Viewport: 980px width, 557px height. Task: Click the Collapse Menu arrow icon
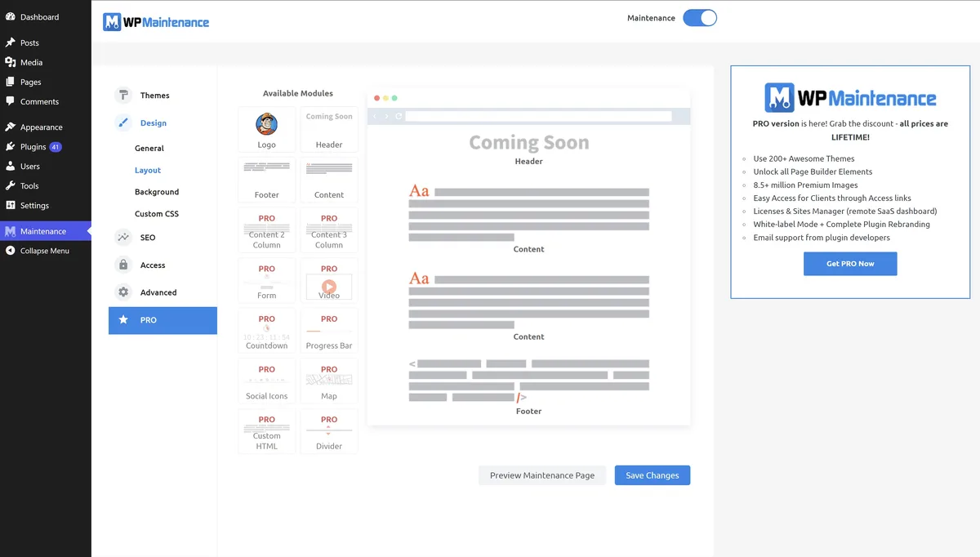[10, 251]
